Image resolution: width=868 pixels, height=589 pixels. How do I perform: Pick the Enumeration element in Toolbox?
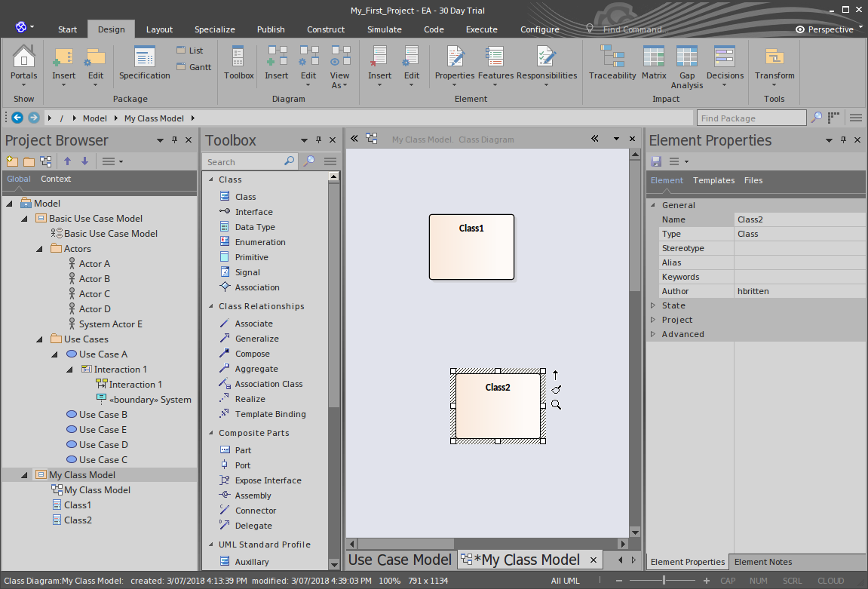point(259,242)
